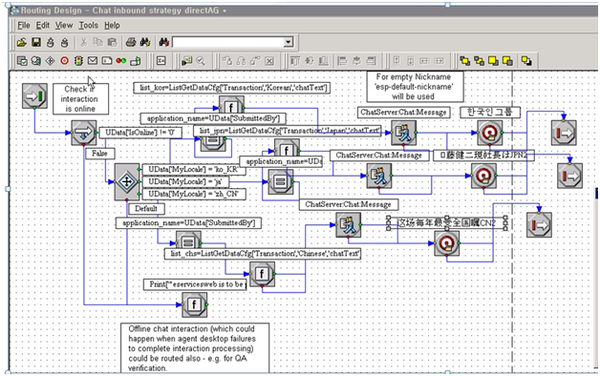The image size is (600, 376).
Task: Click the UData['IsOnline'] != '0' label
Action: pyautogui.click(x=140, y=133)
